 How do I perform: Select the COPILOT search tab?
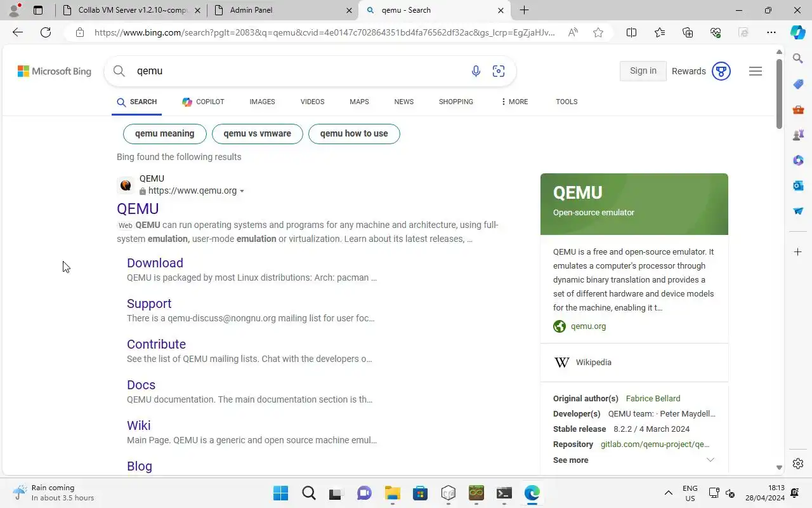point(203,102)
